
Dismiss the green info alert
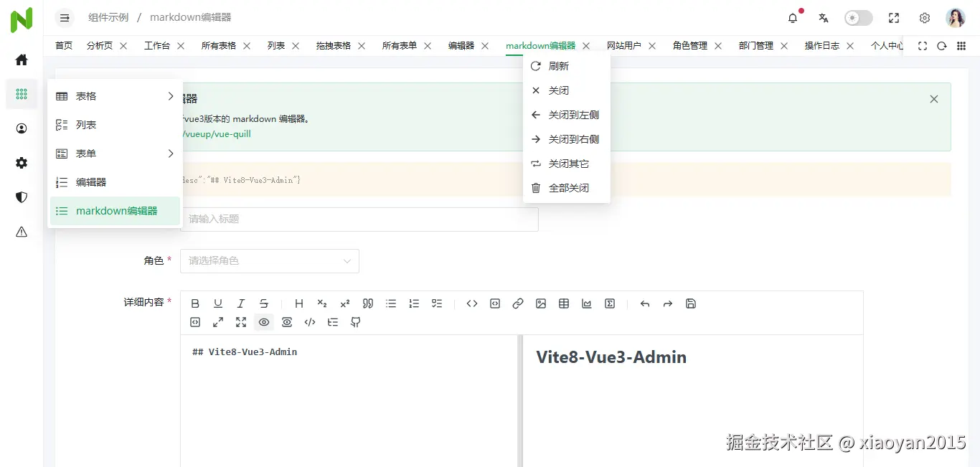click(934, 99)
